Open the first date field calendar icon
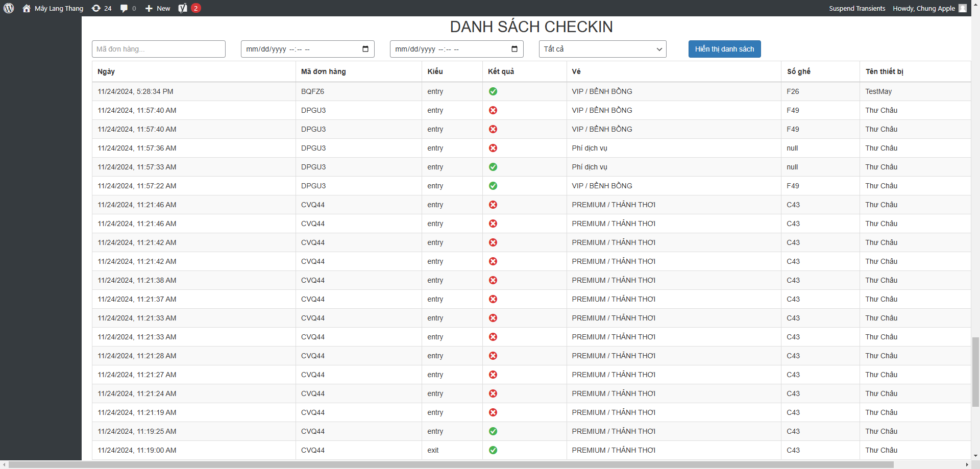980x469 pixels. click(365, 49)
